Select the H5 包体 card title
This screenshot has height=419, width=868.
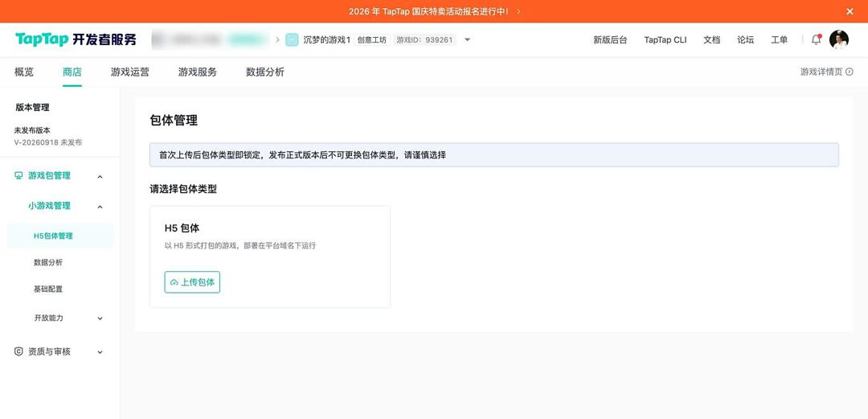182,228
